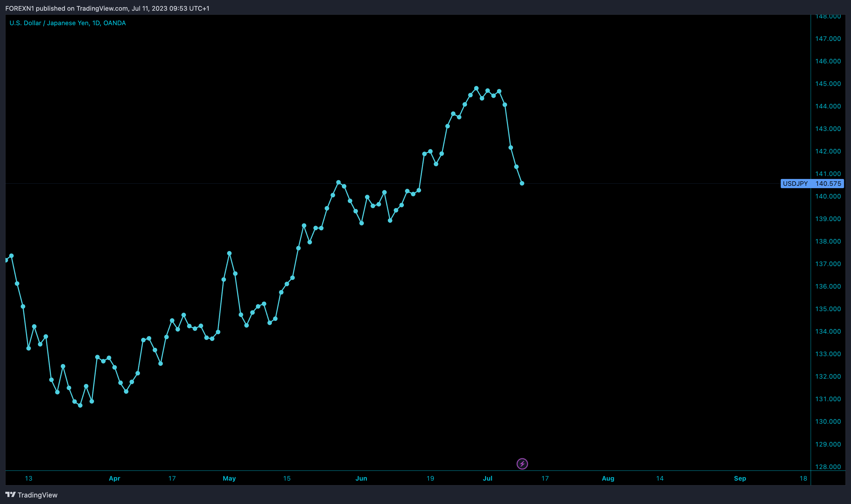The width and height of the screenshot is (851, 504).
Task: Click the 128.000 price axis label
Action: click(828, 467)
